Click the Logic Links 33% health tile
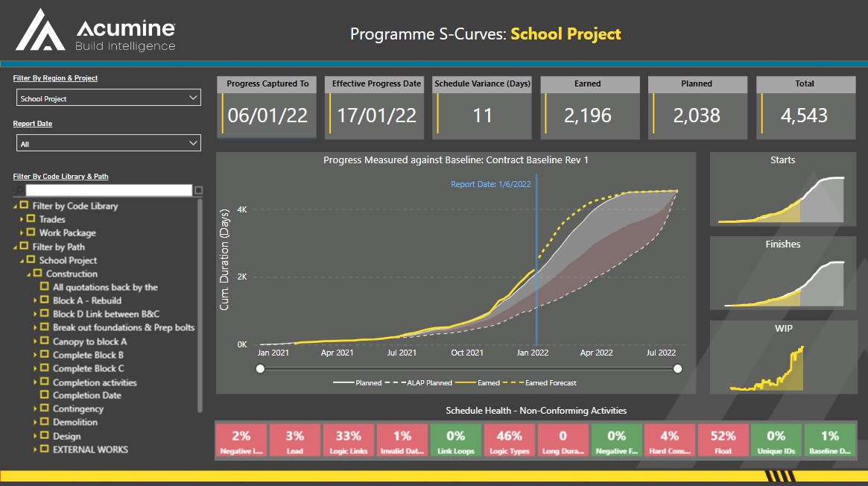The height and width of the screenshot is (486, 868). pyautogui.click(x=348, y=440)
